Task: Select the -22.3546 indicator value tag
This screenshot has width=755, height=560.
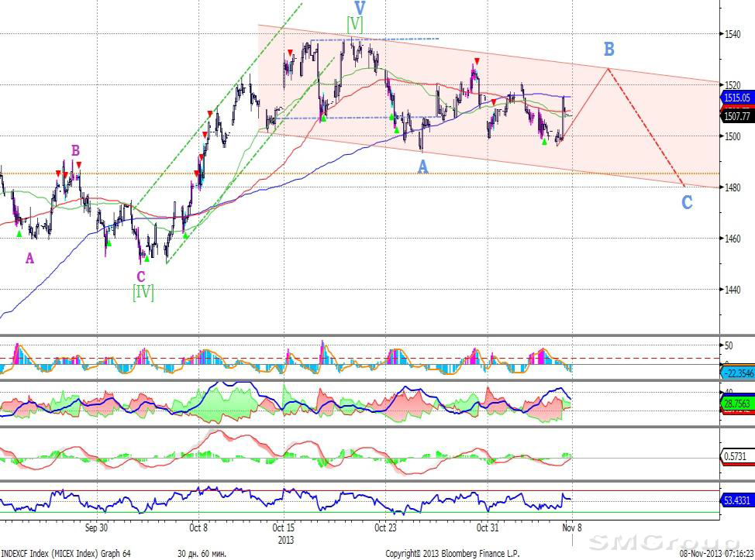Action: (x=736, y=373)
